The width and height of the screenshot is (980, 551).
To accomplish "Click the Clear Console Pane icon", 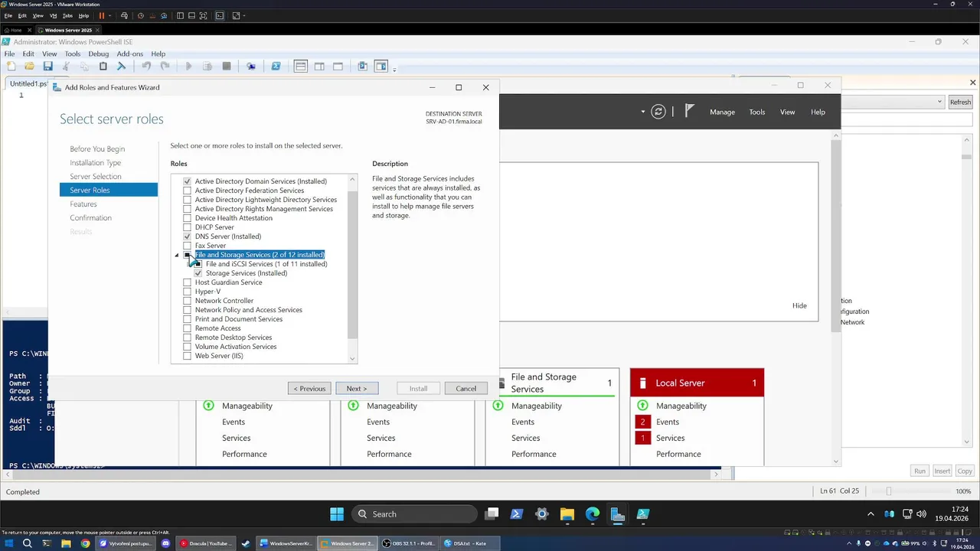I will 121,67.
